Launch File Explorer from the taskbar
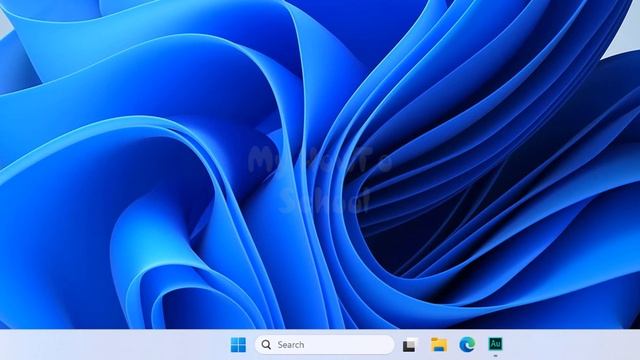The width and height of the screenshot is (640, 360). [x=439, y=344]
